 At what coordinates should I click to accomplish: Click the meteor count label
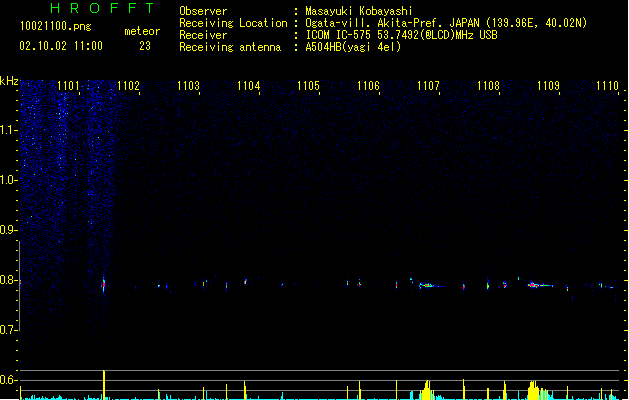[142, 31]
